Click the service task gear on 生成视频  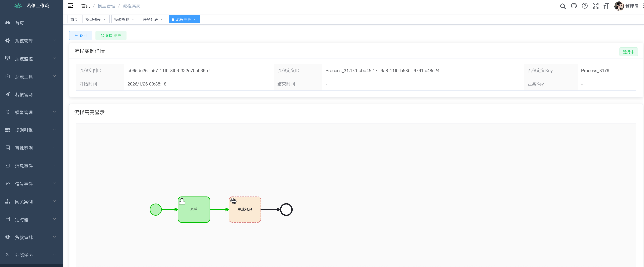pyautogui.click(x=233, y=201)
